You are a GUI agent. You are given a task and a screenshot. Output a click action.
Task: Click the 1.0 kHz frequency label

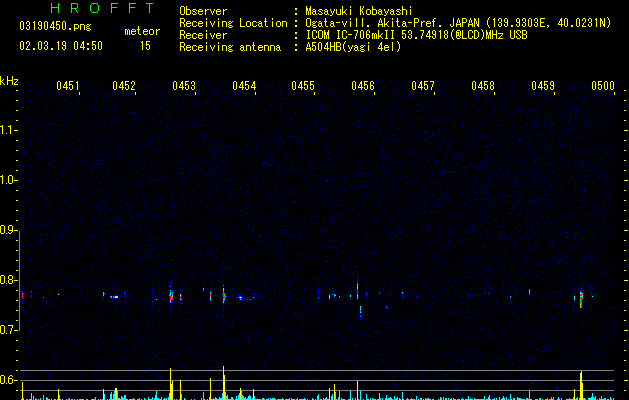pos(9,180)
